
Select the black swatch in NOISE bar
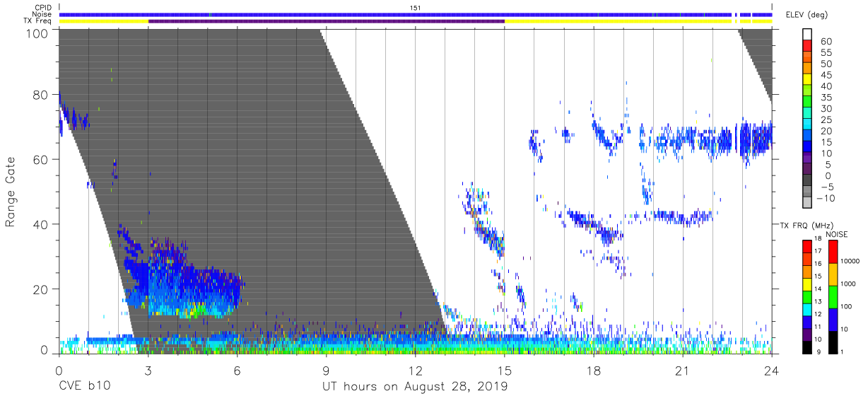pos(833,341)
